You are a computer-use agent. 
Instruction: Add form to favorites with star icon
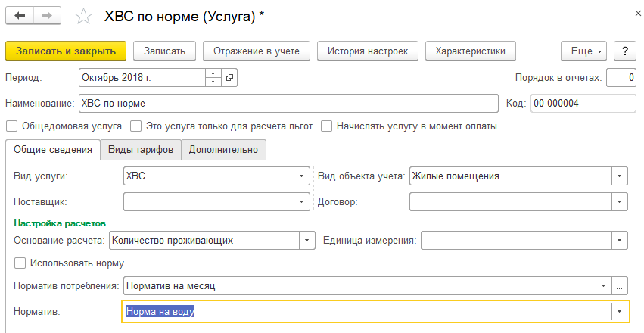pyautogui.click(x=85, y=16)
